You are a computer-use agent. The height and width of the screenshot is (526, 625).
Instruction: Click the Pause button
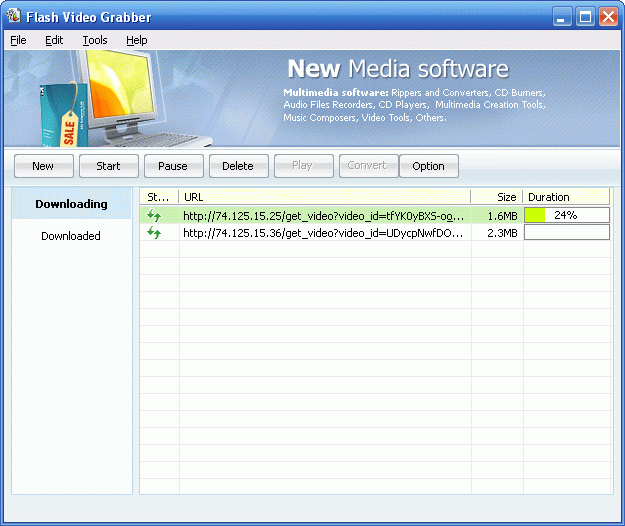pyautogui.click(x=174, y=166)
